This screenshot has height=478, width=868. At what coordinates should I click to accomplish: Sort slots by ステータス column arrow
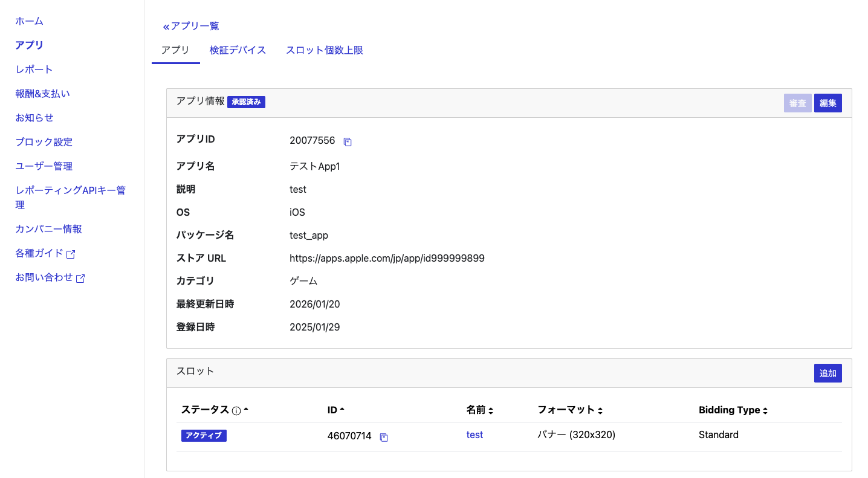click(245, 409)
